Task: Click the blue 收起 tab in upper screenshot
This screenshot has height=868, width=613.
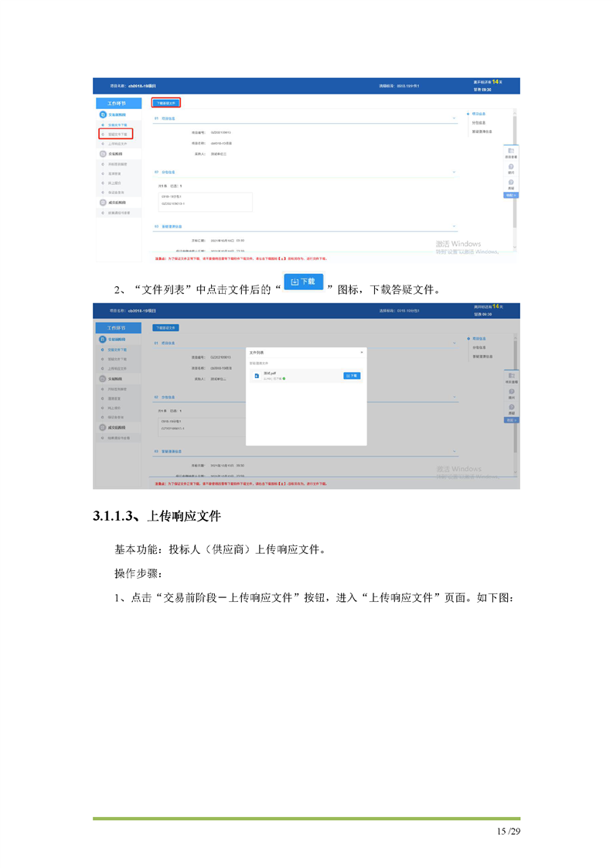Action: [510, 195]
